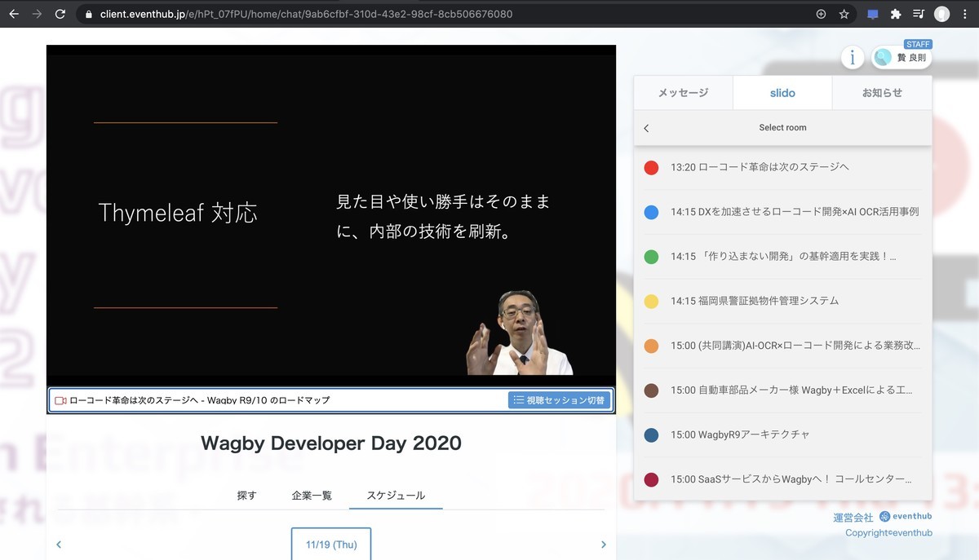The image size is (979, 560).
Task: Reload the page with the refresh icon
Action: 60,14
